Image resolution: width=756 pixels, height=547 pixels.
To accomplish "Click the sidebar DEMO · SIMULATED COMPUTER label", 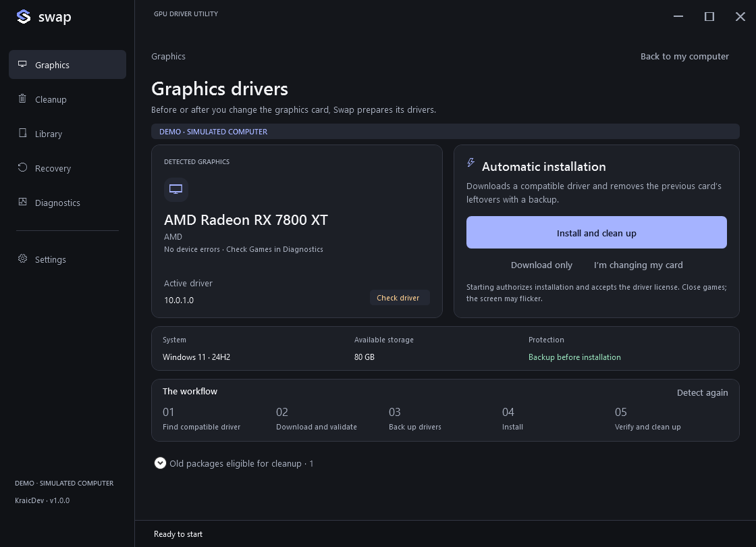I will tap(64, 483).
